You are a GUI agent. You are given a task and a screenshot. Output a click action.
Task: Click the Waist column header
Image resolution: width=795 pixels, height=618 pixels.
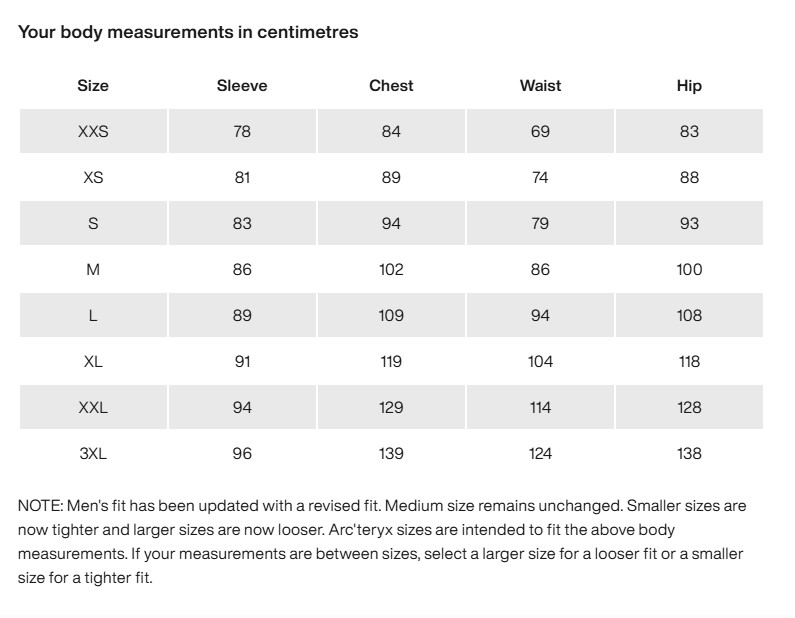click(540, 85)
